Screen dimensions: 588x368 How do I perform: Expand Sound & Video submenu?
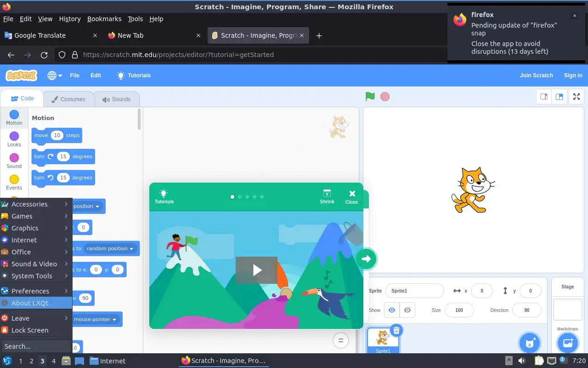coord(36,264)
